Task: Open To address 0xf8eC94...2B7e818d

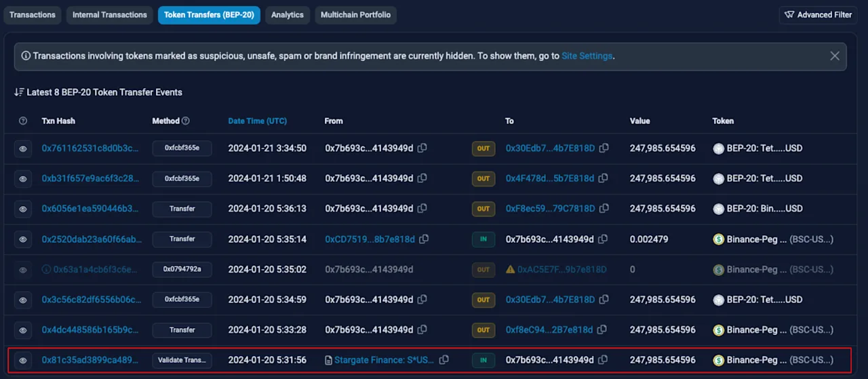Action: (x=549, y=330)
